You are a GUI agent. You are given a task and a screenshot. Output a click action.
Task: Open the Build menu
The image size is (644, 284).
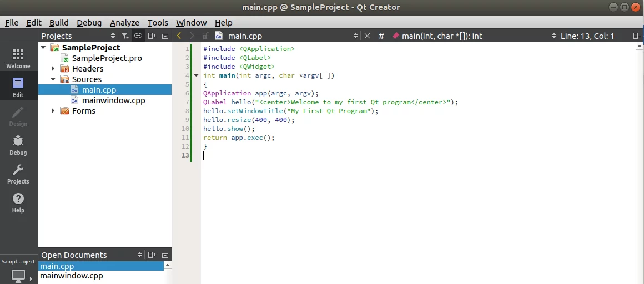click(59, 23)
